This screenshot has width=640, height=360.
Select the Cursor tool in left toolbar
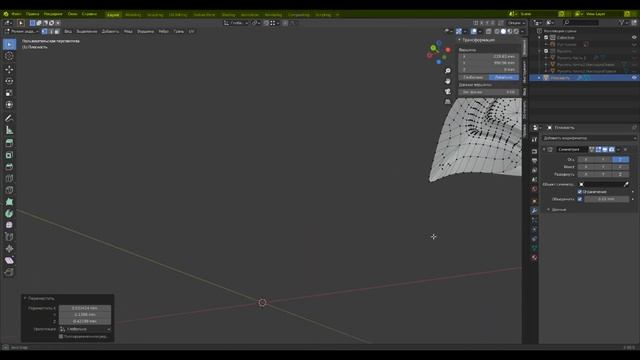coord(9,56)
